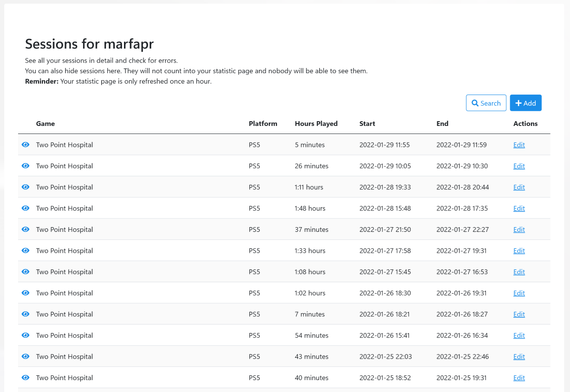Click the Start column header
The image size is (570, 392).
(x=367, y=124)
